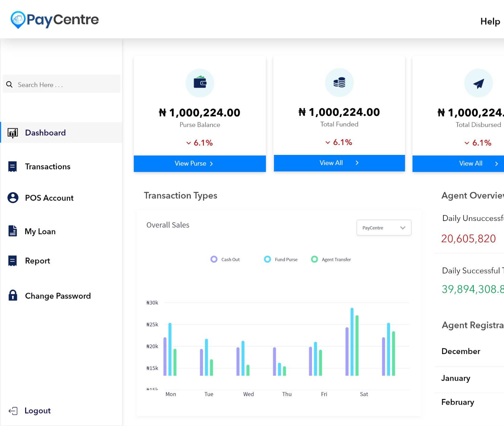Click the Total Funded amount ₦ 1,000,224.00
Image resolution: width=504 pixels, height=426 pixels.
pyautogui.click(x=339, y=112)
